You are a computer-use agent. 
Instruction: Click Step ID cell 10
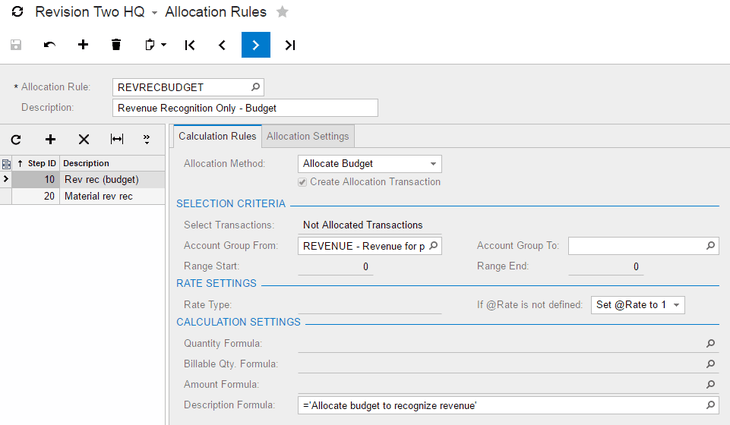click(36, 180)
